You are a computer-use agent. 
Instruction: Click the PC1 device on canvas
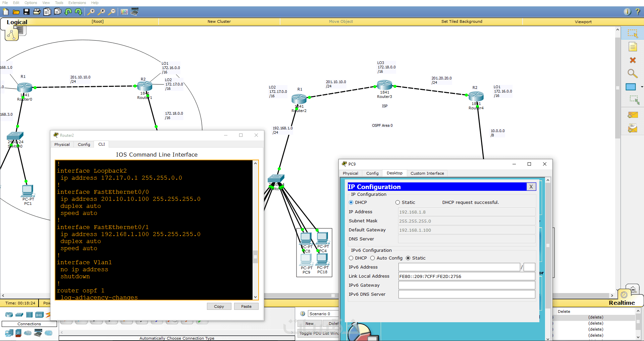click(x=28, y=190)
